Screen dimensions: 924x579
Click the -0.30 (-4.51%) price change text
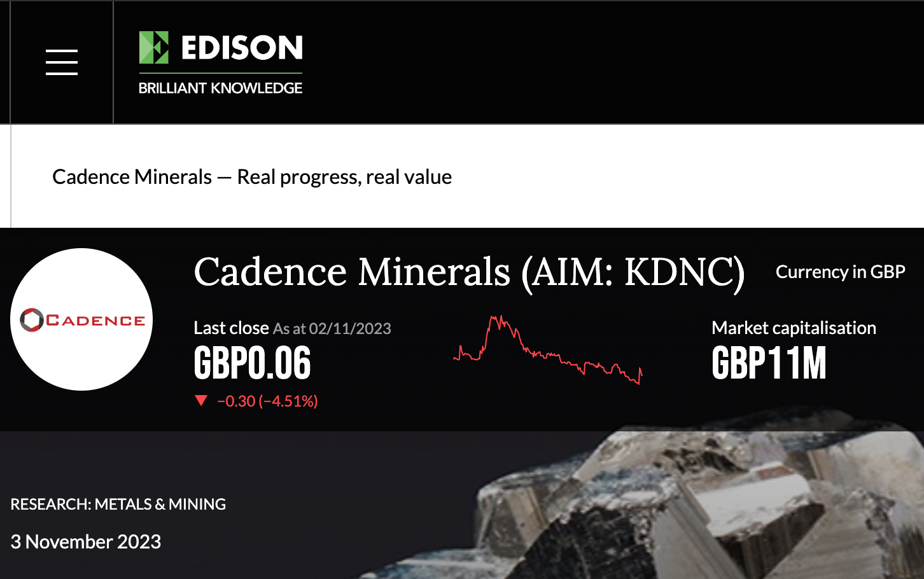point(267,401)
